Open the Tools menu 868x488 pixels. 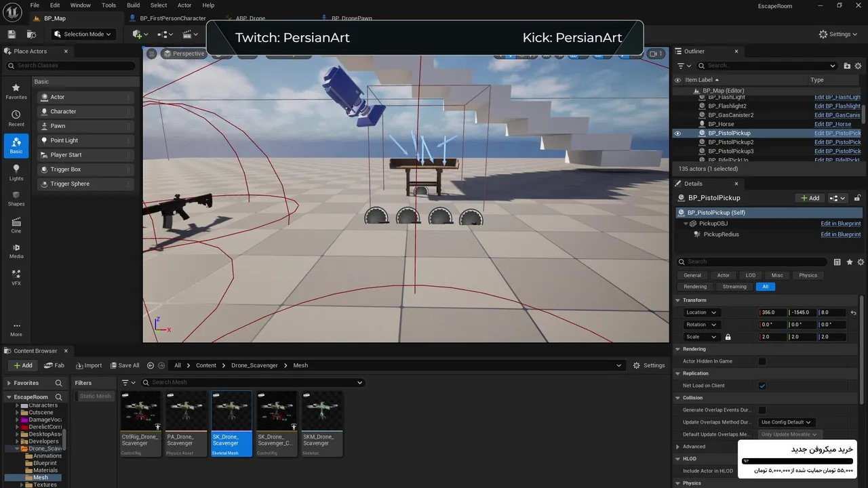pyautogui.click(x=108, y=5)
